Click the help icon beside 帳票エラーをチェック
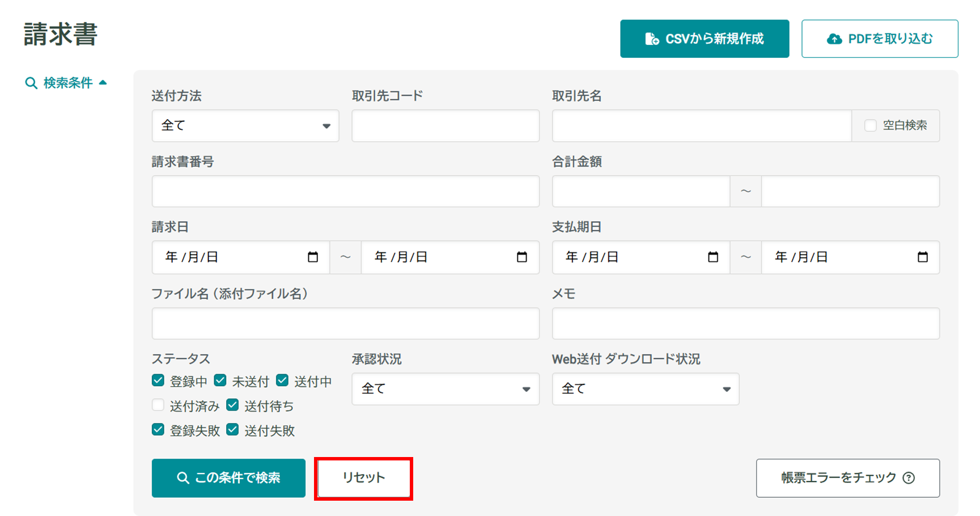The height and width of the screenshot is (516, 980). tap(909, 478)
